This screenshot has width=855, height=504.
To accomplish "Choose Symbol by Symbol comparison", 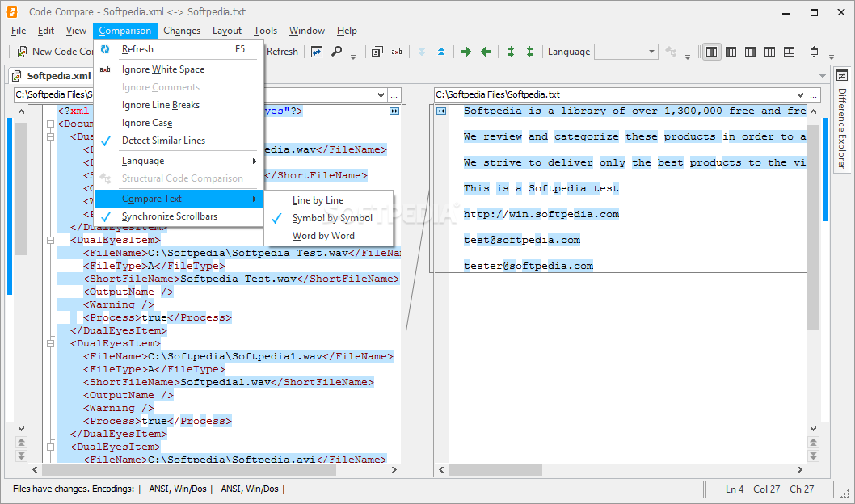I will point(329,218).
